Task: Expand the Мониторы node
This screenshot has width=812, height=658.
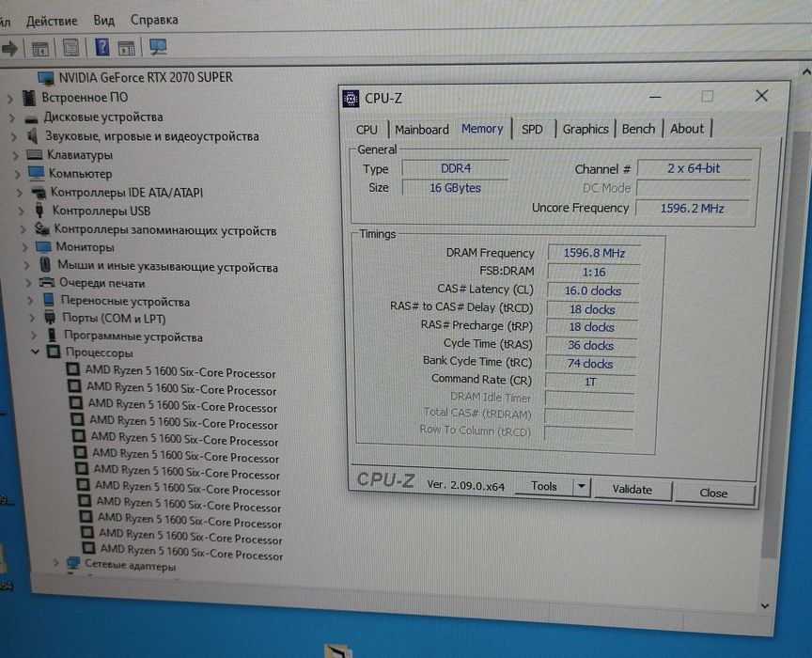Action: pos(24,247)
